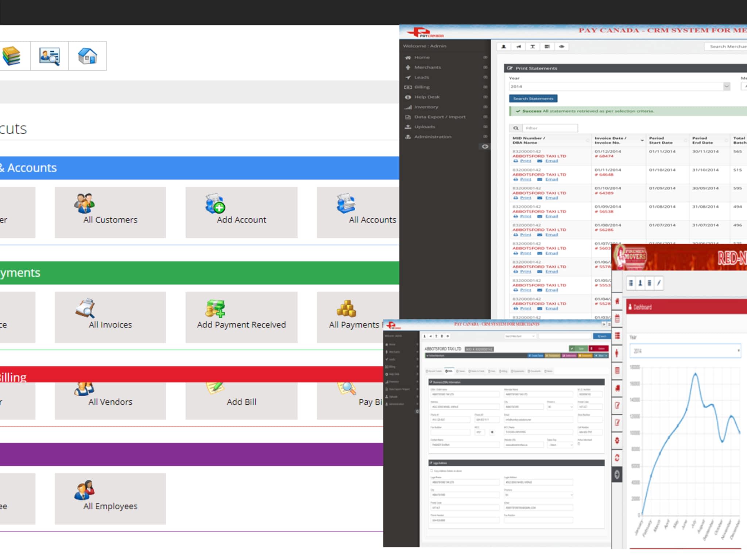Open the books desktop shortcut at top left
This screenshot has height=560, width=747.
coord(12,55)
